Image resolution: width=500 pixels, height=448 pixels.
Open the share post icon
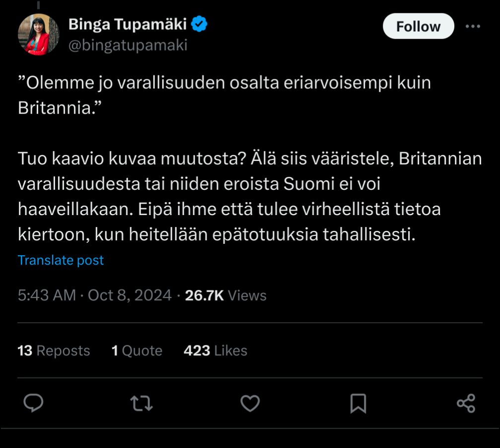(466, 403)
